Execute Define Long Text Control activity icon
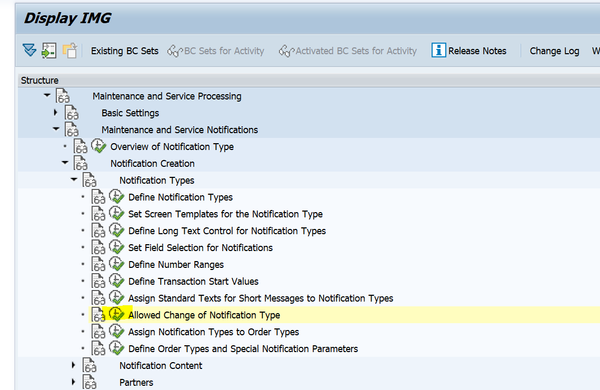The height and width of the screenshot is (390, 600). coord(117,230)
